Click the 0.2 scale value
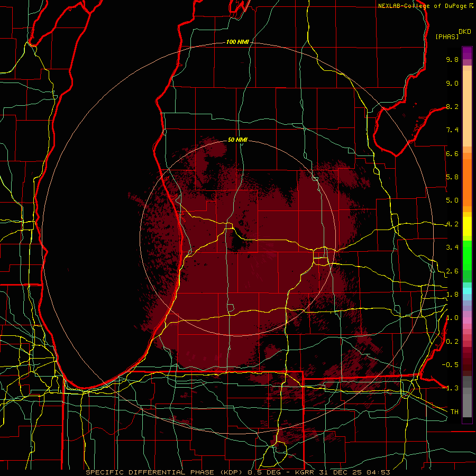This screenshot has height=476, width=476. pyautogui.click(x=452, y=342)
